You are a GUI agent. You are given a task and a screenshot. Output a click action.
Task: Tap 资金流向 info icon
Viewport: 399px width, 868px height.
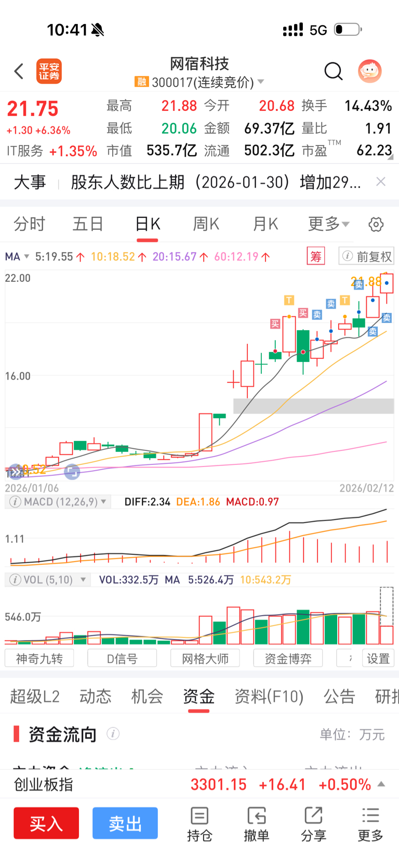coord(113,734)
